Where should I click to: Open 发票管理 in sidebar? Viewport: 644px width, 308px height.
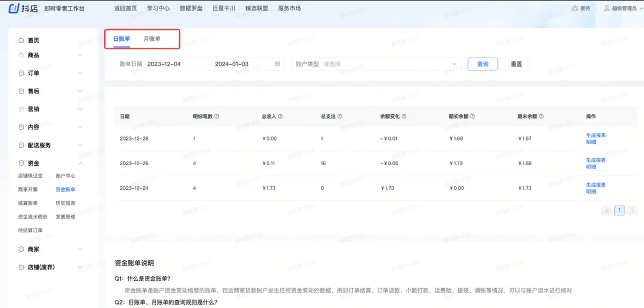tap(65, 217)
